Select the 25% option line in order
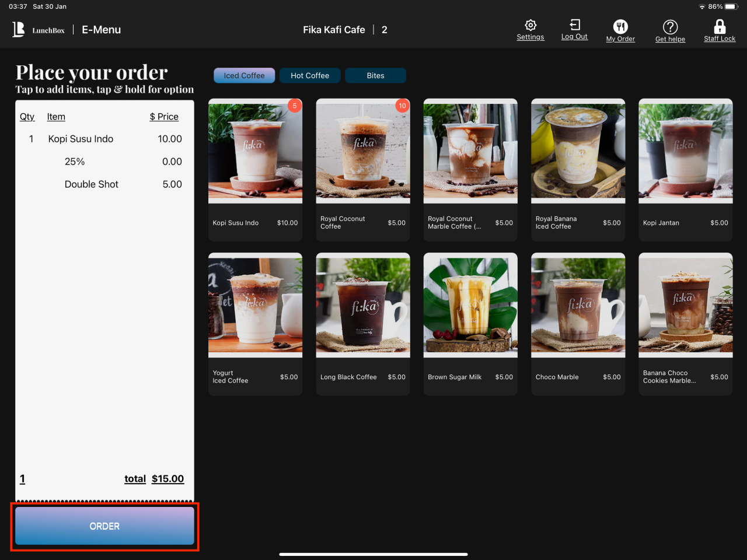 pos(104,162)
